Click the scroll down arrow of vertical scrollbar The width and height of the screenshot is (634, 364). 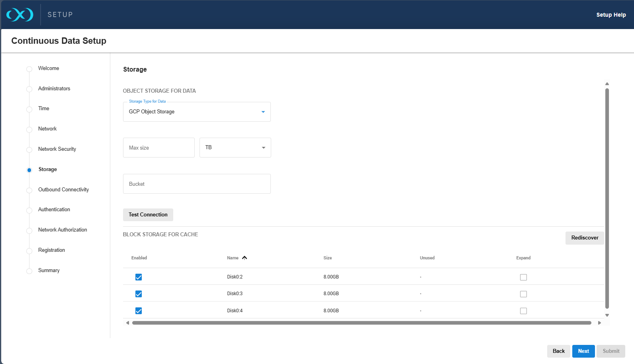607,315
